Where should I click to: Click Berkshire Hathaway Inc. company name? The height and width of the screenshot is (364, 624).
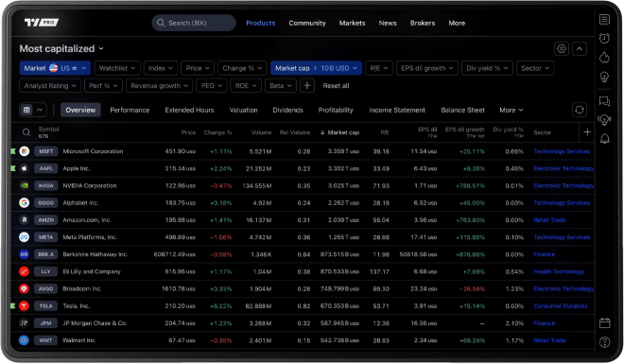pyautogui.click(x=95, y=254)
